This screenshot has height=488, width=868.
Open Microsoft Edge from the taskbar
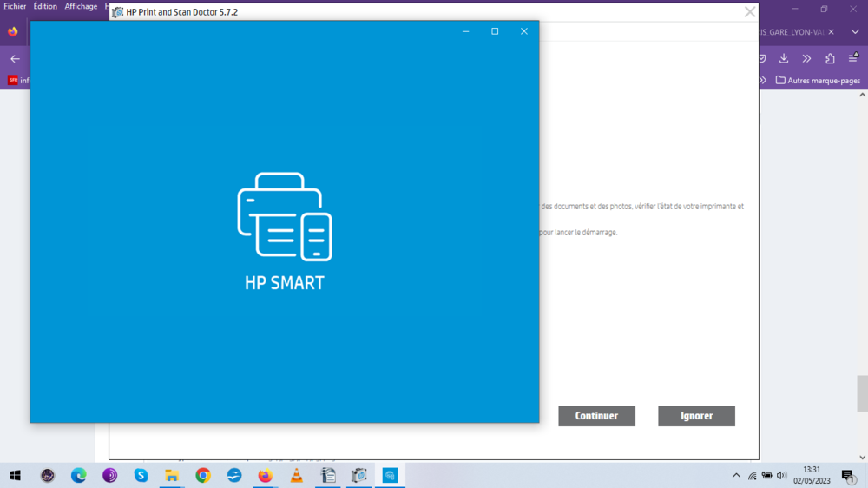point(79,475)
